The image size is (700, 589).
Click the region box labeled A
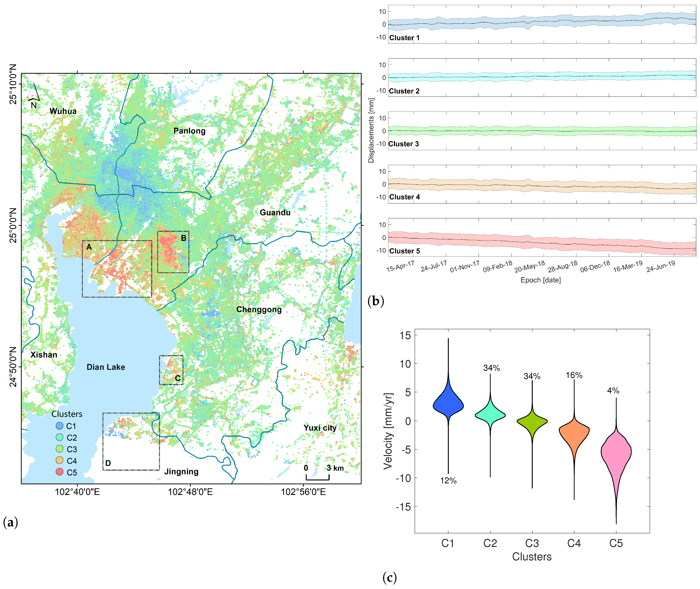coord(117,269)
